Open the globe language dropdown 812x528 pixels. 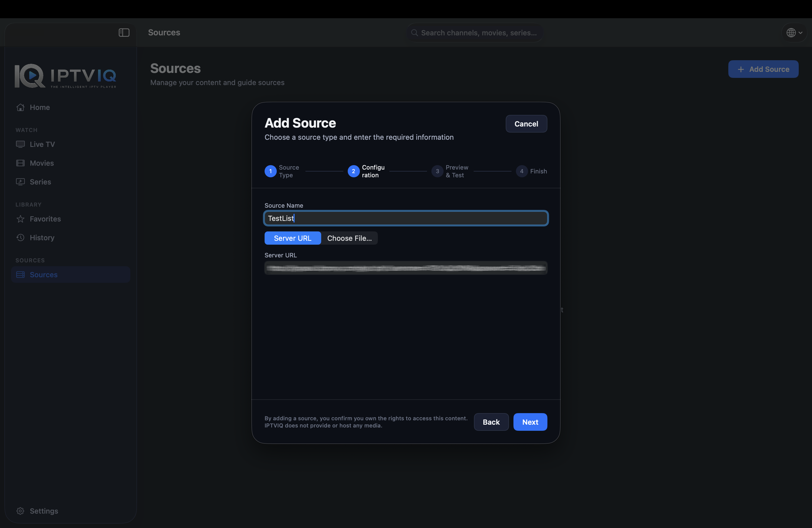(794, 33)
